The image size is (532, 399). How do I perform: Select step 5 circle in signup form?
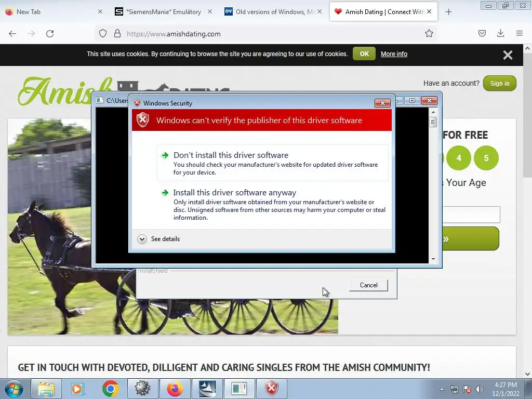[x=486, y=158]
